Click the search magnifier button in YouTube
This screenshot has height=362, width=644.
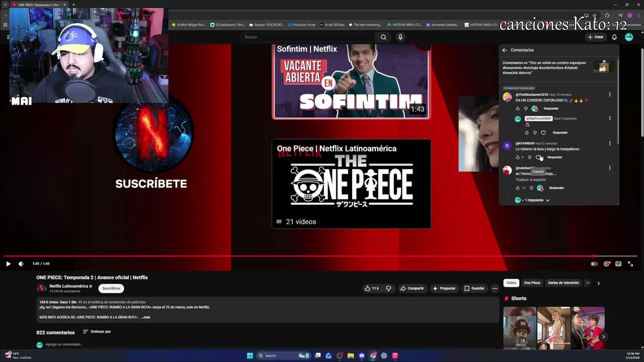[383, 37]
